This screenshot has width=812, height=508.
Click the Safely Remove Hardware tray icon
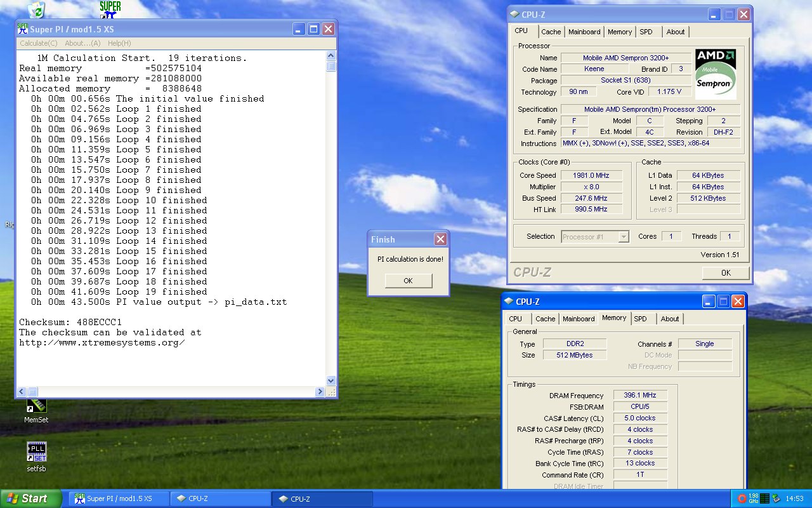pyautogui.click(x=775, y=498)
